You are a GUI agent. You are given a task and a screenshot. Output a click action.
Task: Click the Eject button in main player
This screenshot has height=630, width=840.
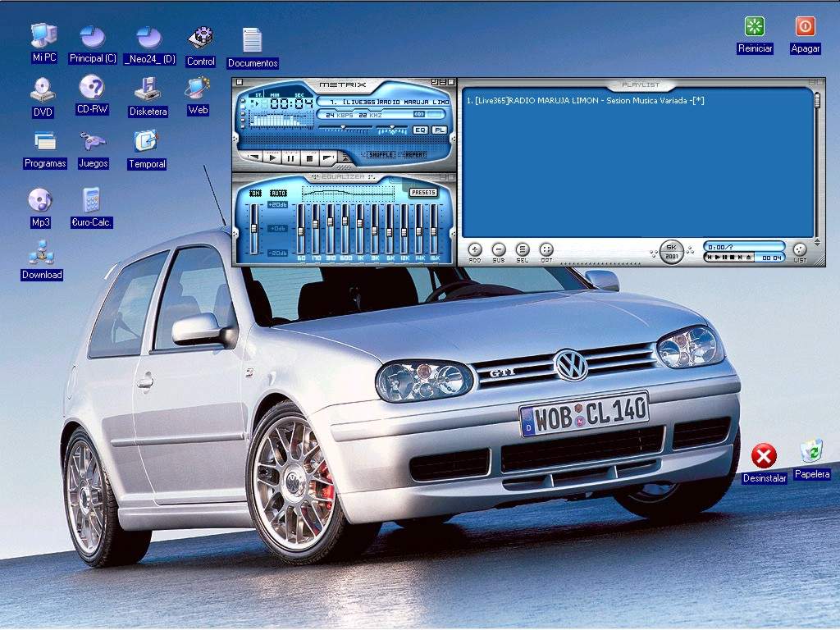click(x=345, y=157)
